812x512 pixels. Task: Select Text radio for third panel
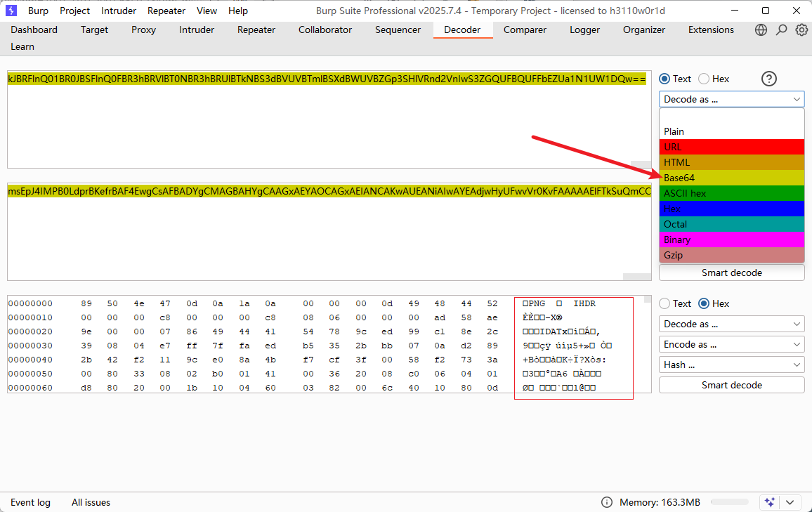(664, 303)
